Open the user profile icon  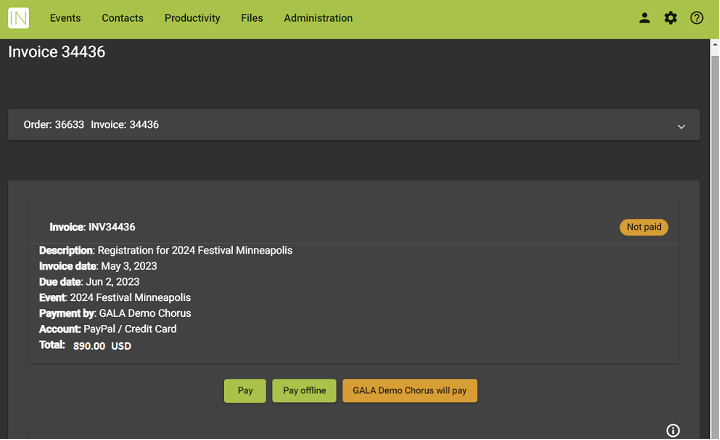click(644, 18)
